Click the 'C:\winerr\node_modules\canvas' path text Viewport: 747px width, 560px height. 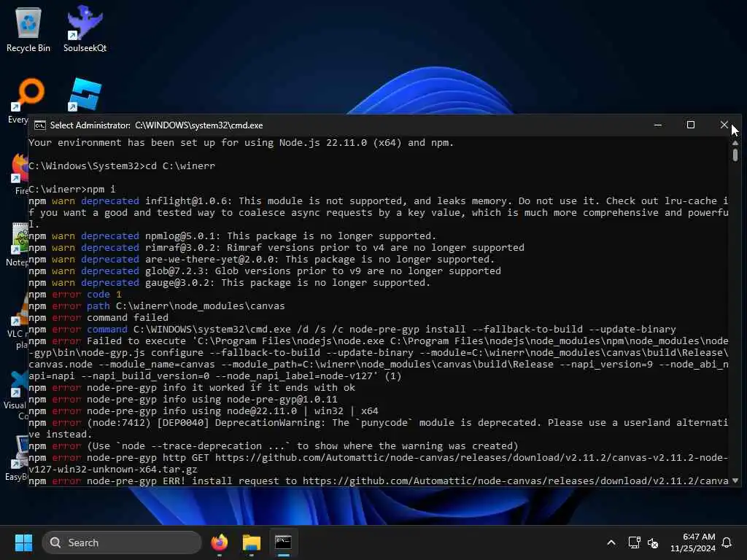[x=200, y=306]
